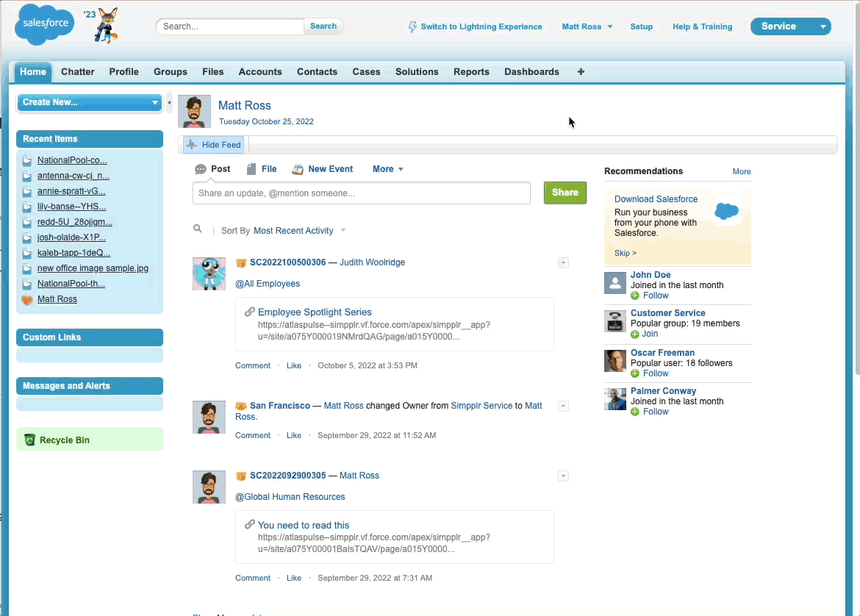This screenshot has width=860, height=616.
Task: Open new office image sample.jpg recent item
Action: pyautogui.click(x=93, y=269)
